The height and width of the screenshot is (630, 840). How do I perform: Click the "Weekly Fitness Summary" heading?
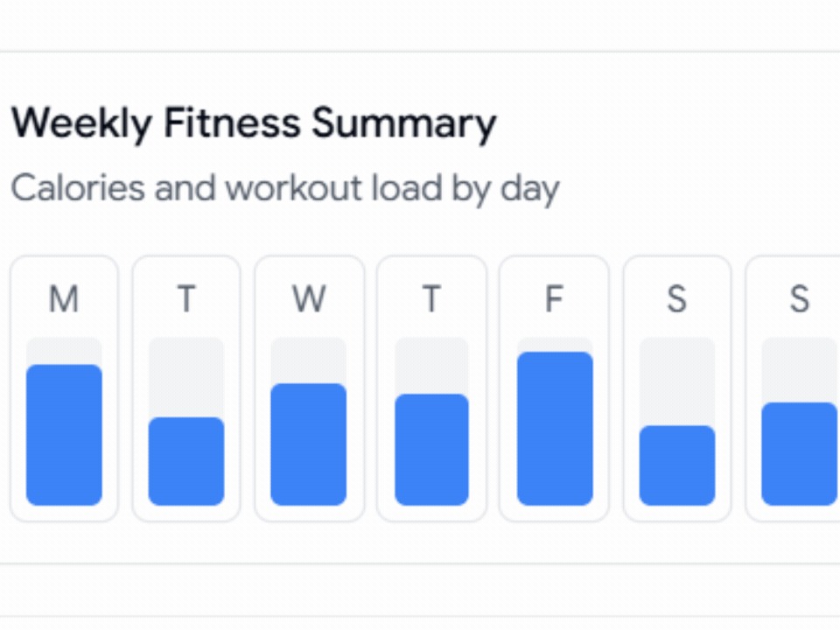[x=254, y=123]
